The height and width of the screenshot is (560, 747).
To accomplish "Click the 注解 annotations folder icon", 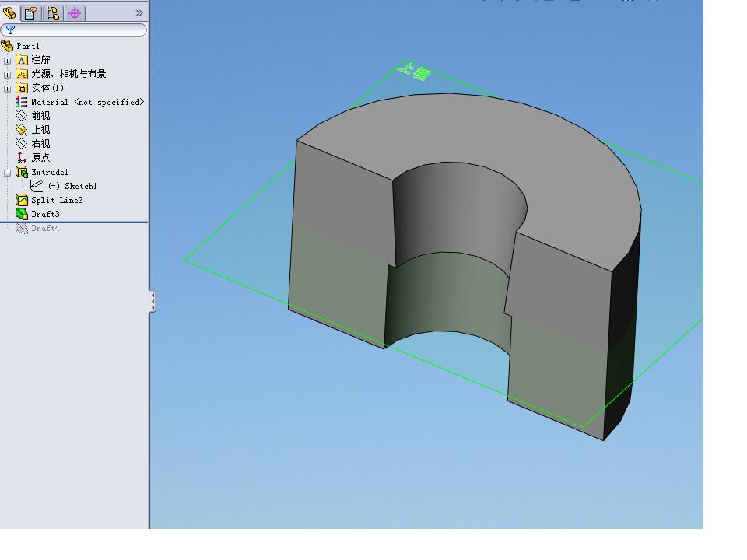I will (22, 60).
